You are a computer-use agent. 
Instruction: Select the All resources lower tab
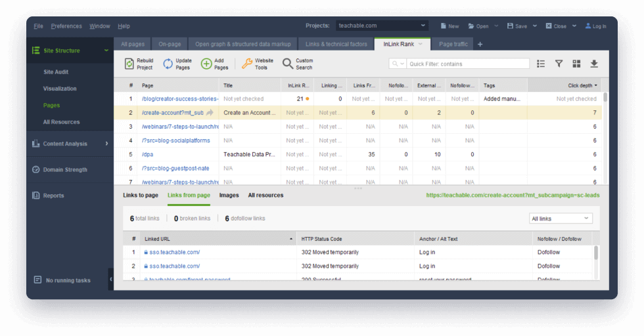tap(265, 196)
